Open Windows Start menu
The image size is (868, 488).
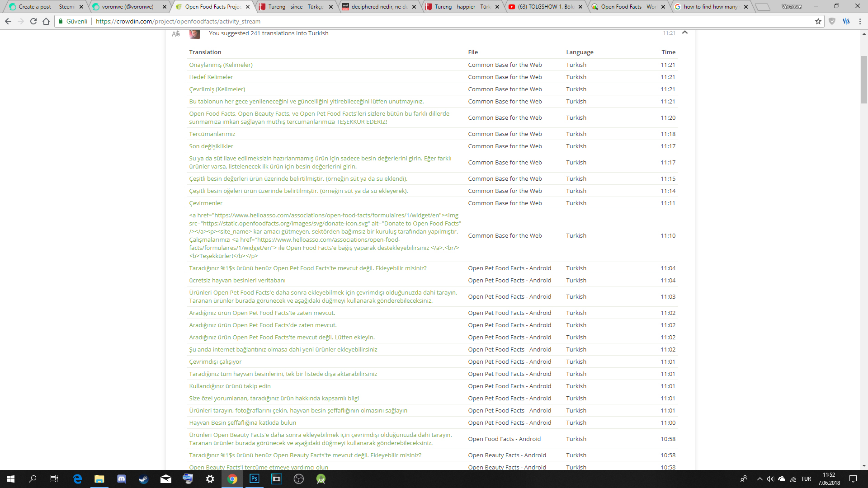[x=11, y=479]
